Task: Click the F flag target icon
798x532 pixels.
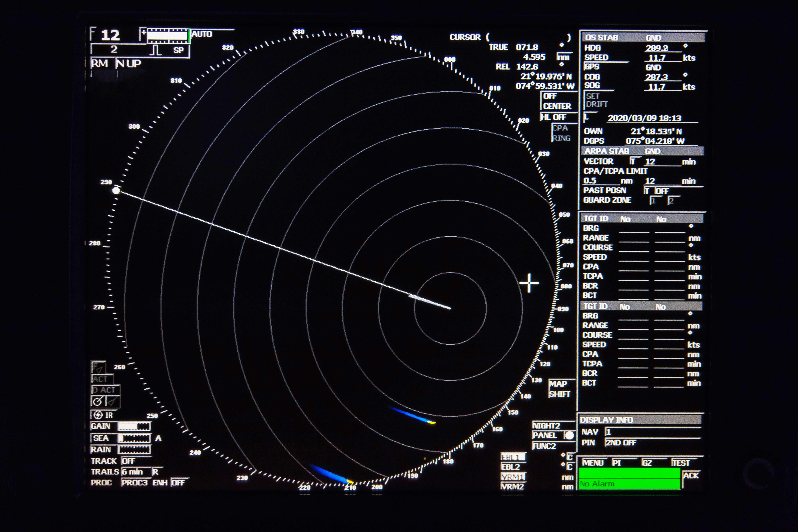Action: (98, 367)
